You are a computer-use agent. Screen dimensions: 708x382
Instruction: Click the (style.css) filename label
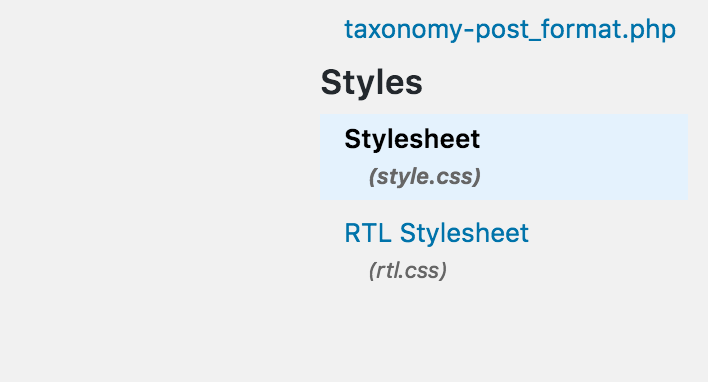click(x=425, y=177)
